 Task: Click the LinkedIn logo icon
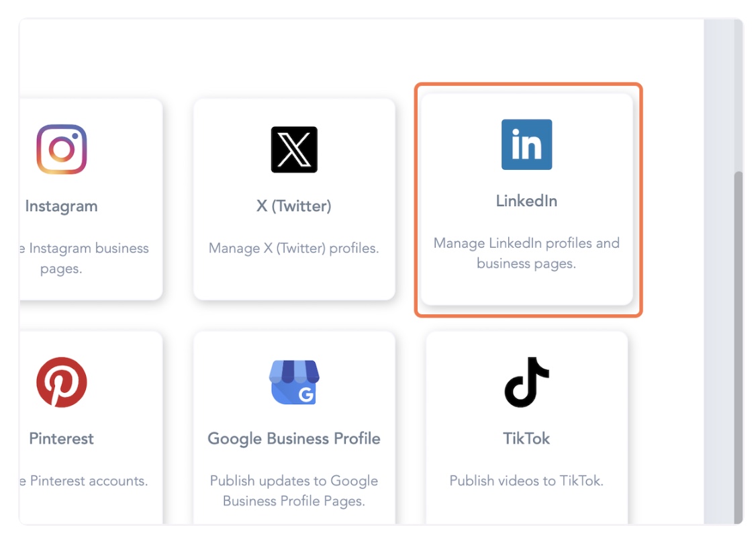click(x=526, y=144)
